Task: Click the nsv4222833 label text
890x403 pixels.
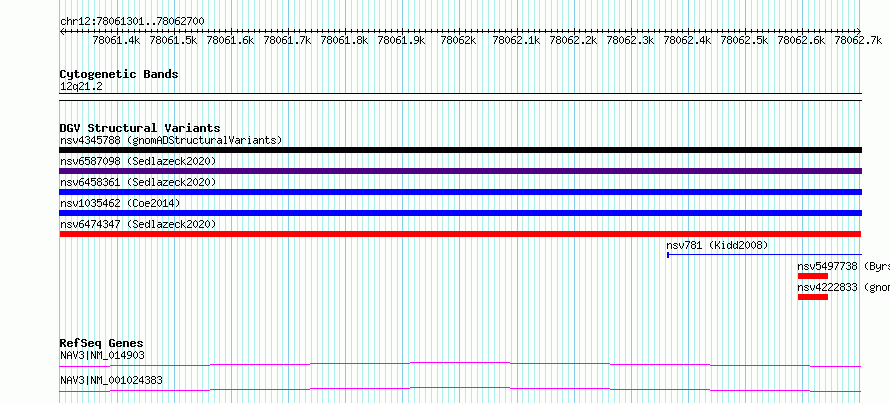Action: (828, 287)
